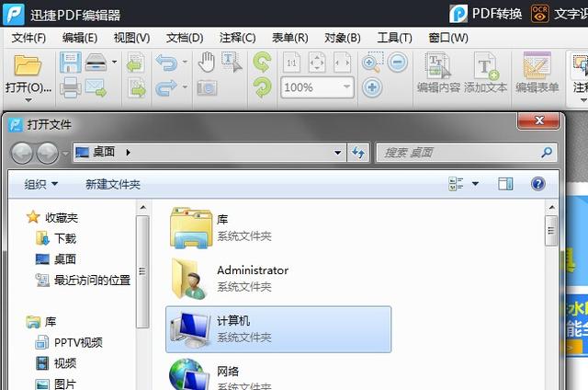588x390 pixels.
Task: Select the 计算机 item in file list
Action: (278, 329)
